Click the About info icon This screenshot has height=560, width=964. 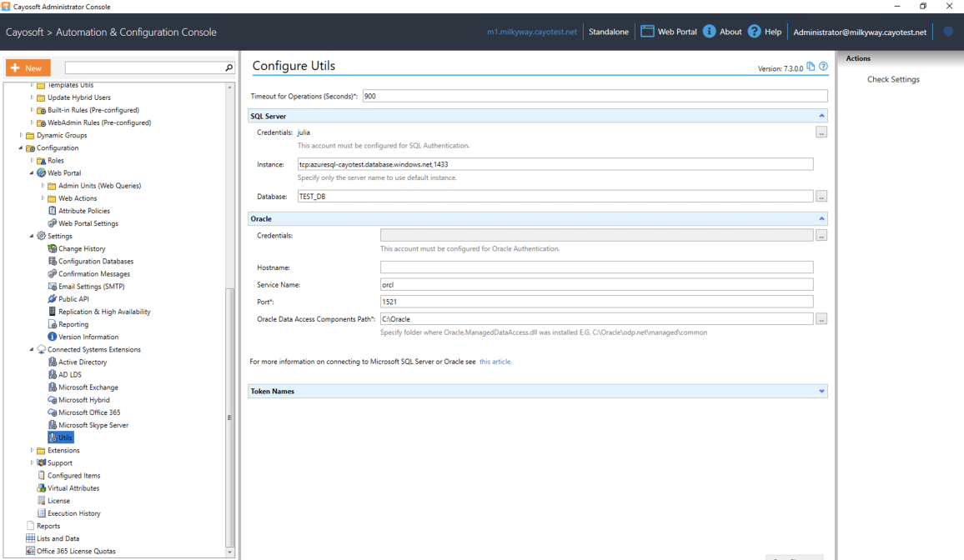pyautogui.click(x=709, y=32)
